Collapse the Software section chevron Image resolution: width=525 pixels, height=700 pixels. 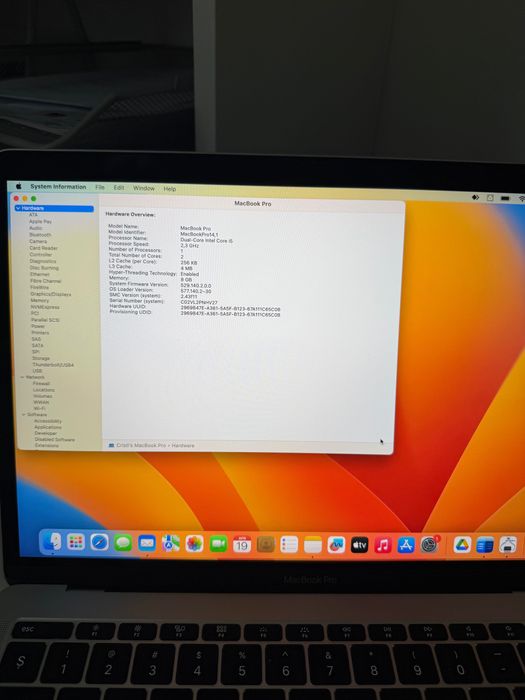pyautogui.click(x=24, y=415)
